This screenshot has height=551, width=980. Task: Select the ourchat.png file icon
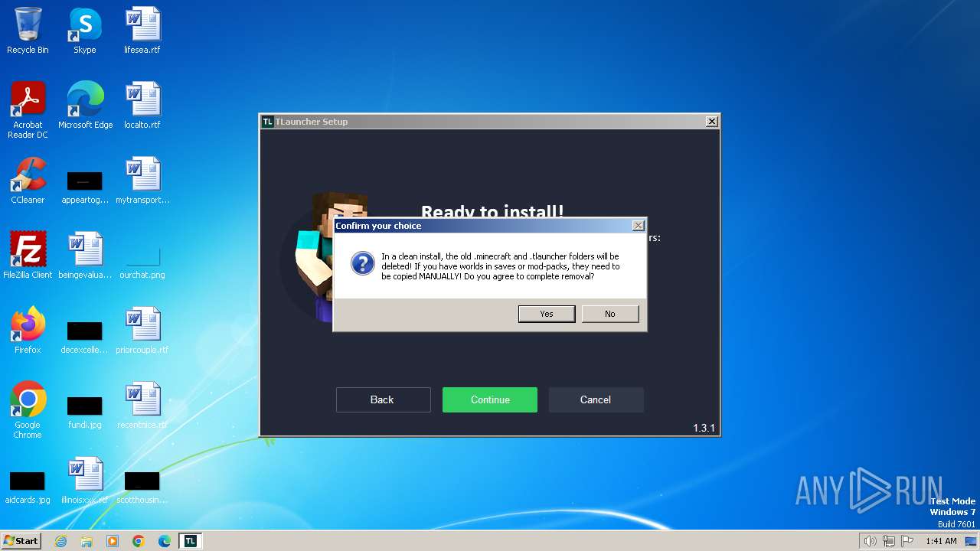[x=142, y=262]
